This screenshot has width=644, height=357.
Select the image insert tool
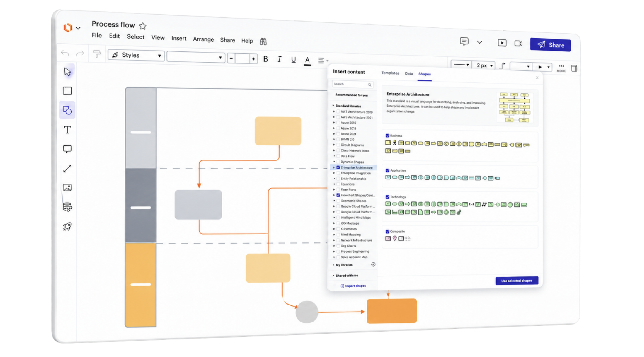(x=67, y=188)
